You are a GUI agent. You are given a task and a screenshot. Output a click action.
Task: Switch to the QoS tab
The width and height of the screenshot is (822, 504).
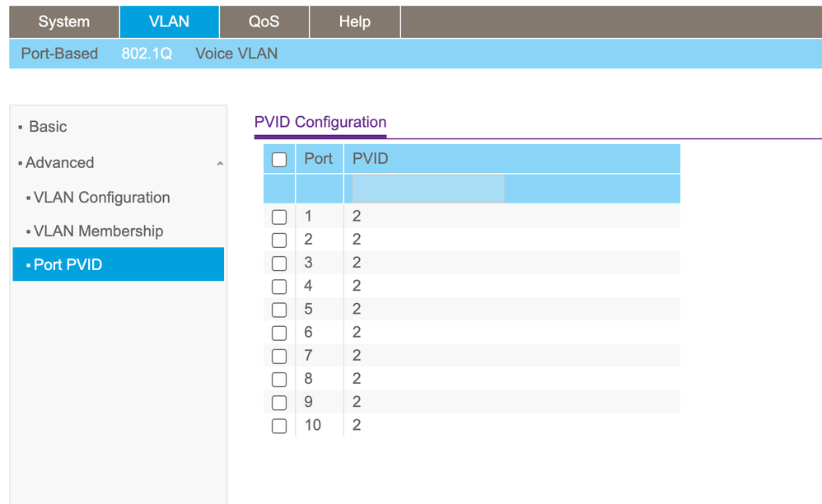[x=264, y=22]
